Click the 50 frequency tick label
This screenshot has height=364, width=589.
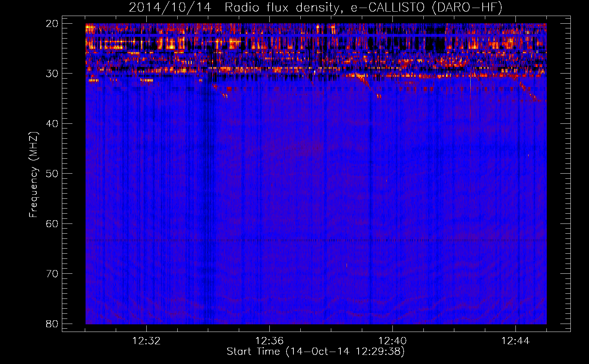[x=52, y=174]
